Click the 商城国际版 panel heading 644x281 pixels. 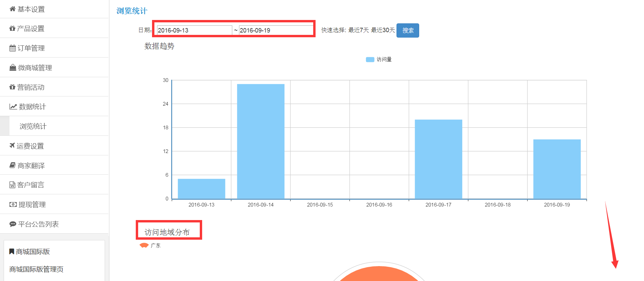[33, 252]
